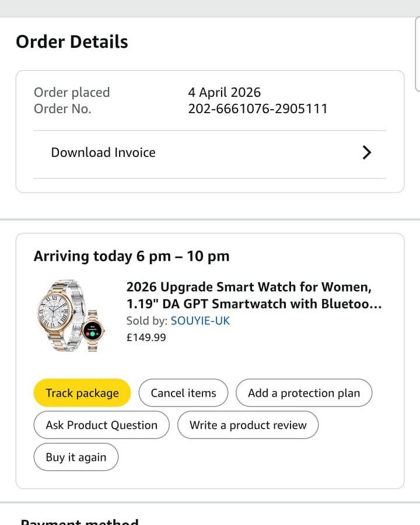The image size is (420, 525).
Task: Tap the Download Invoice row label
Action: click(103, 153)
